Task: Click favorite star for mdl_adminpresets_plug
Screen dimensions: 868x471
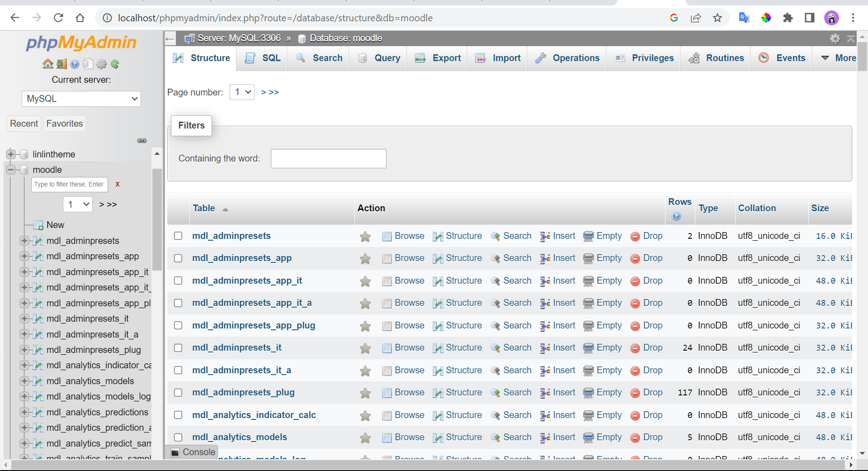Action: pos(365,393)
